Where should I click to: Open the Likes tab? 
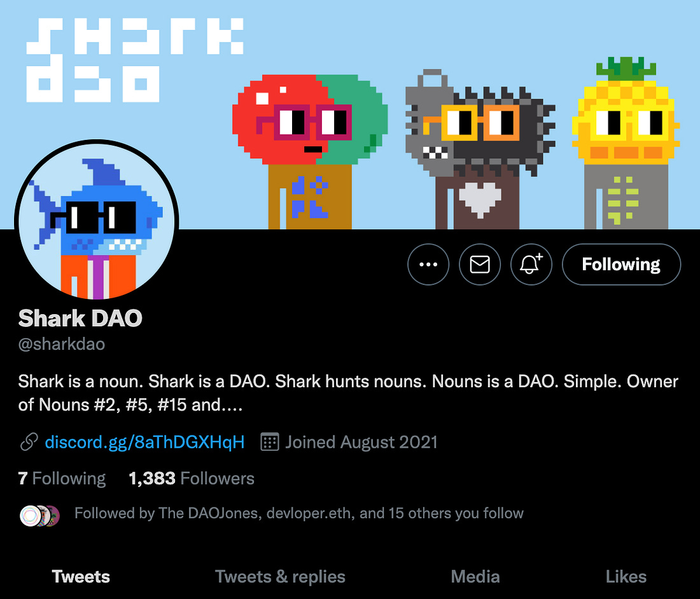coord(626,576)
